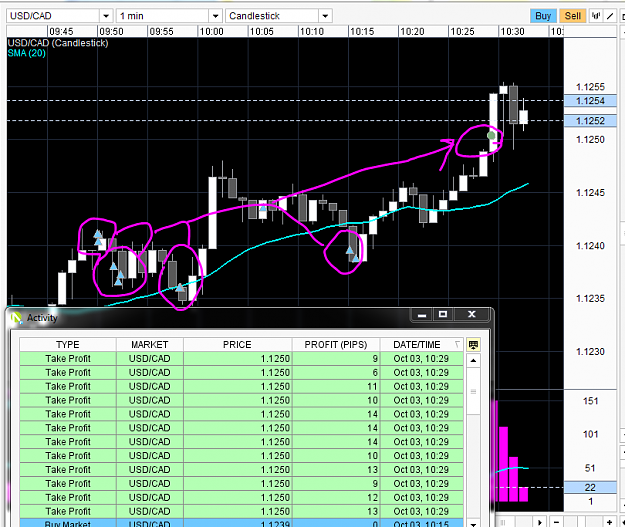Click the Activity list scrollbar thumb
This screenshot has width=625, height=527.
(473, 391)
